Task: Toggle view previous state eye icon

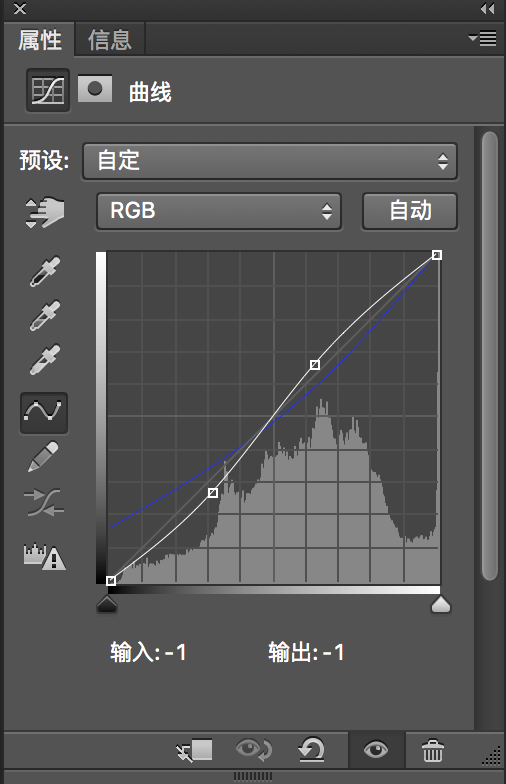Action: tap(254, 750)
